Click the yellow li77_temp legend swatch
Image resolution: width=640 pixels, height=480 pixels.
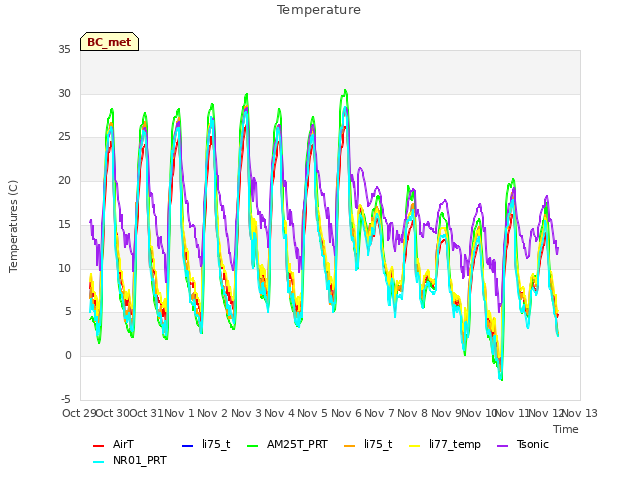click(x=415, y=446)
